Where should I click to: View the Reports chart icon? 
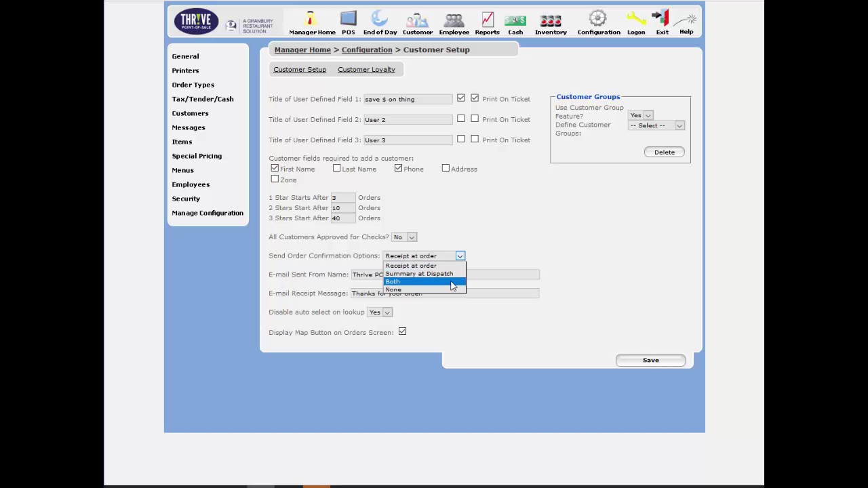click(x=487, y=22)
